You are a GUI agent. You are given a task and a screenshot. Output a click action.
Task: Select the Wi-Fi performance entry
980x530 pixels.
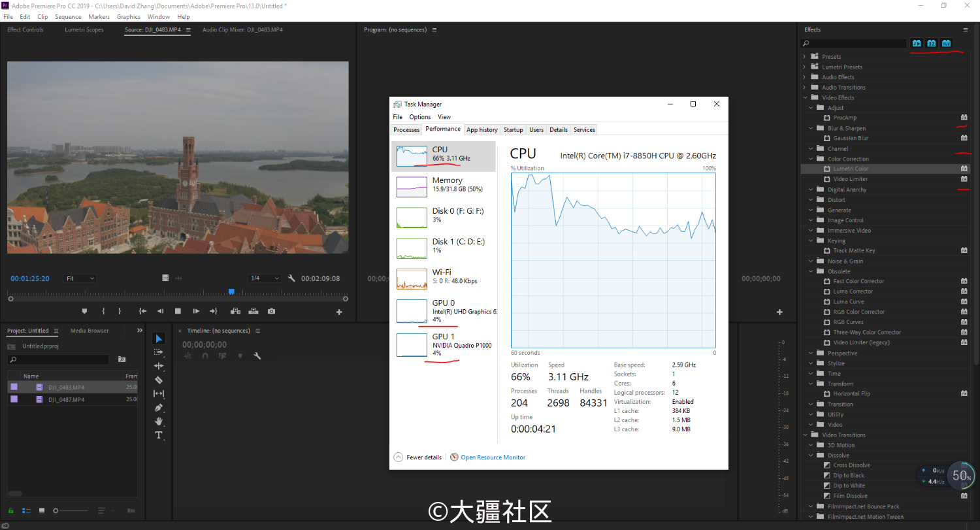pos(444,279)
